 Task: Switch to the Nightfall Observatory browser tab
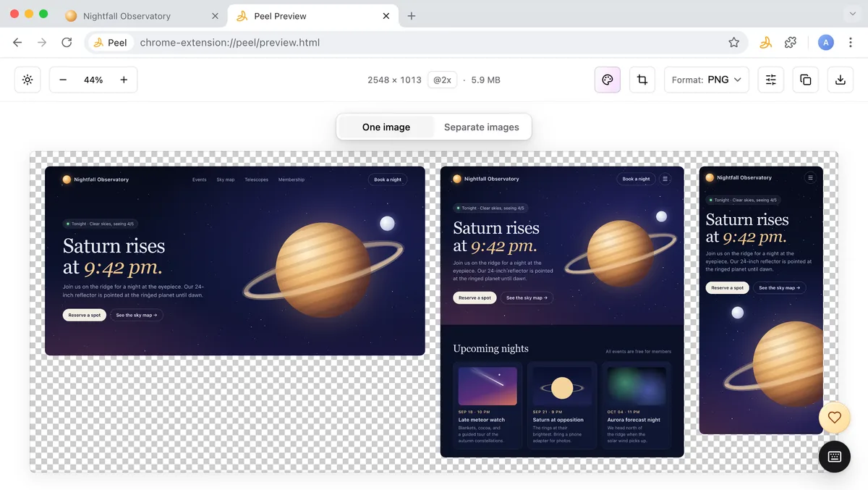click(x=141, y=16)
